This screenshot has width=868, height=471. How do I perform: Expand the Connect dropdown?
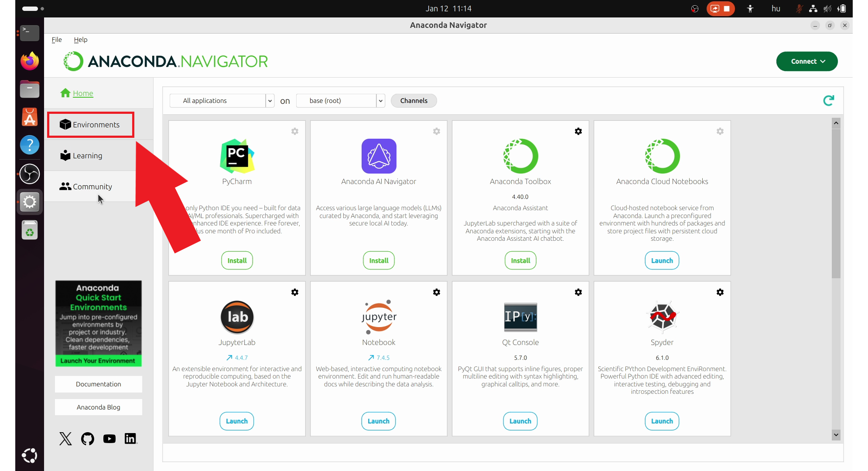tap(806, 61)
